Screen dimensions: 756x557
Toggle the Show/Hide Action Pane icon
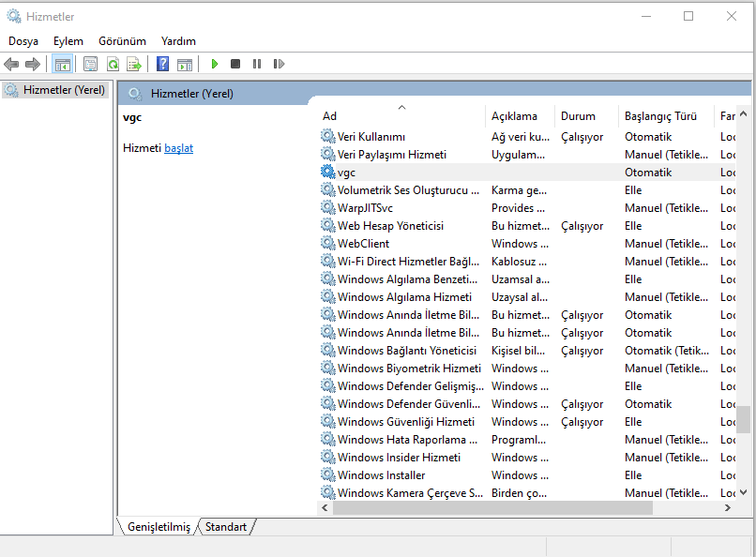pyautogui.click(x=185, y=64)
